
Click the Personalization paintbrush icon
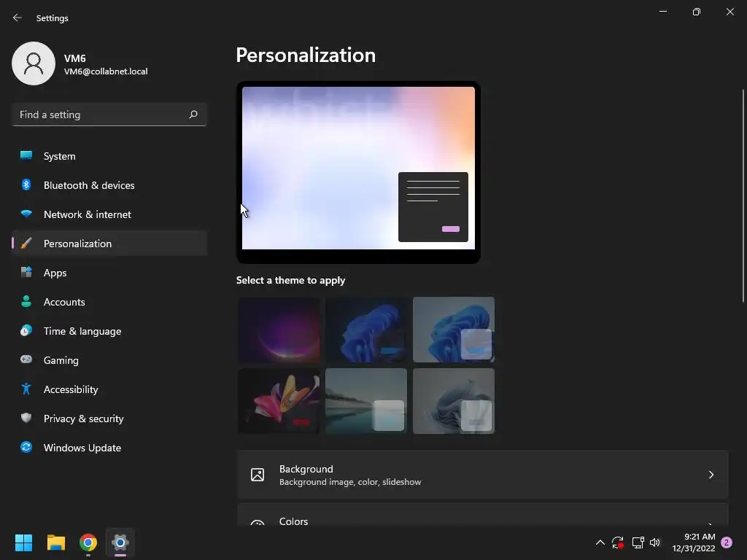coord(26,244)
